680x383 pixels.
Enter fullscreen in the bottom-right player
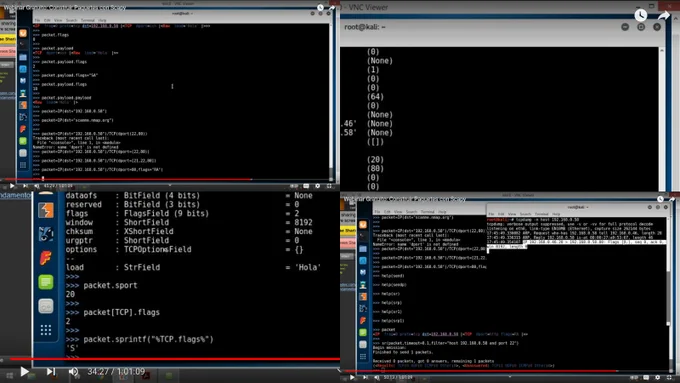pyautogui.click(x=669, y=378)
